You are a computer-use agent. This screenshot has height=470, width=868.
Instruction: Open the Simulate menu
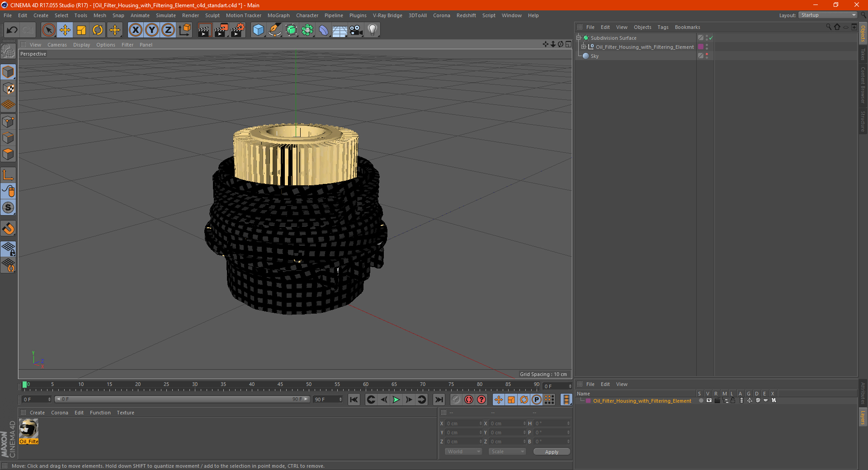tap(166, 15)
